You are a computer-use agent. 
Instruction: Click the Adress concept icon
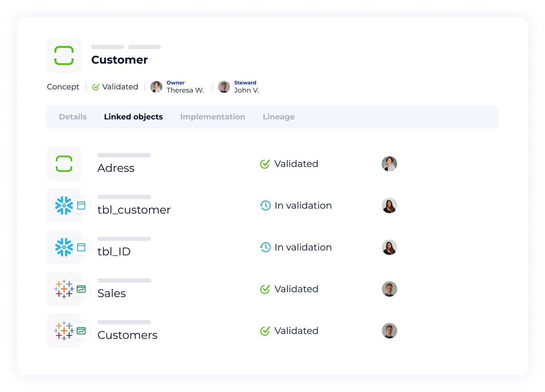coord(64,164)
